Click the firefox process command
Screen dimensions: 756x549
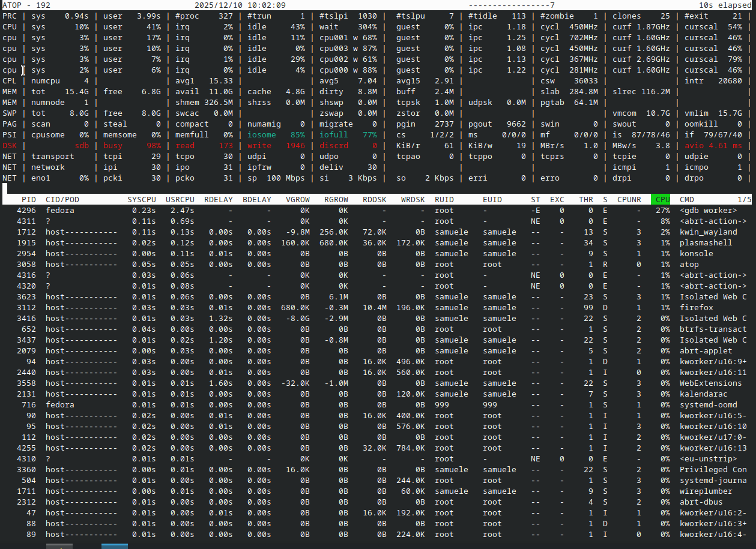(x=696, y=308)
